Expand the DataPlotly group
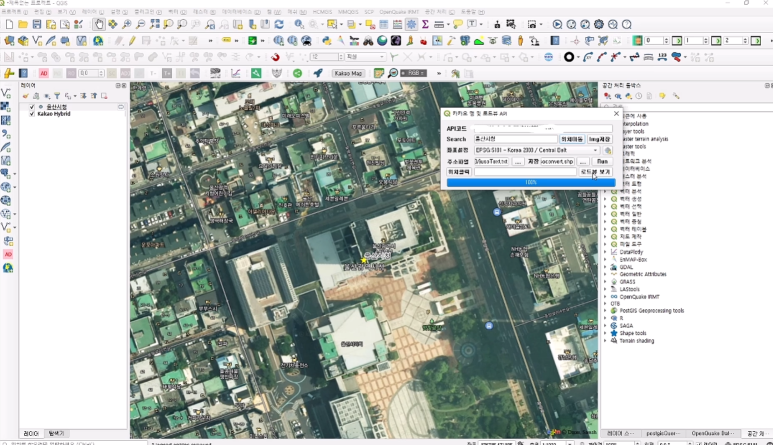 pyautogui.click(x=605, y=252)
